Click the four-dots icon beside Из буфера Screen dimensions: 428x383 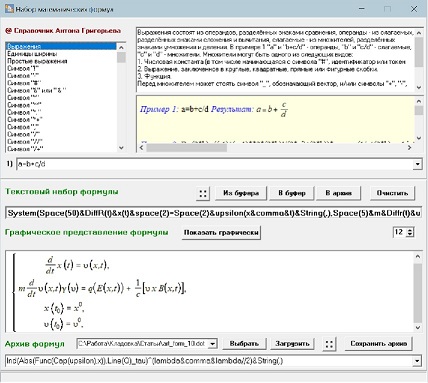(203, 193)
